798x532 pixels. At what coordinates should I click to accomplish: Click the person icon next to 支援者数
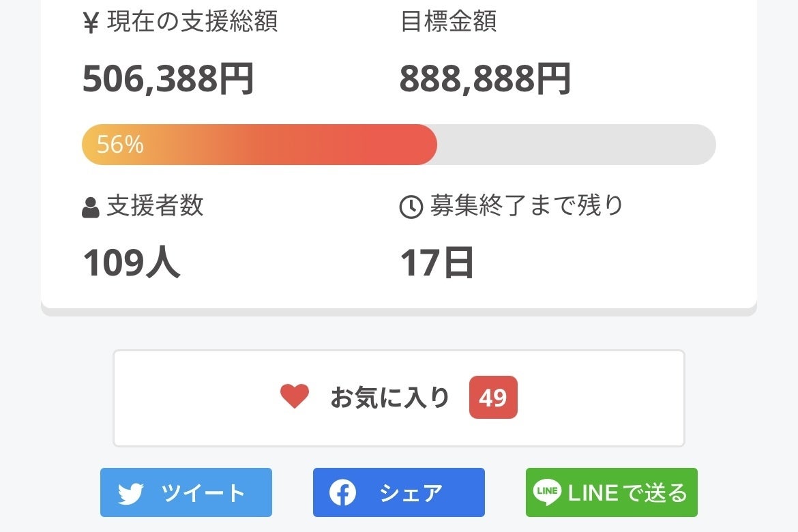[x=91, y=207]
